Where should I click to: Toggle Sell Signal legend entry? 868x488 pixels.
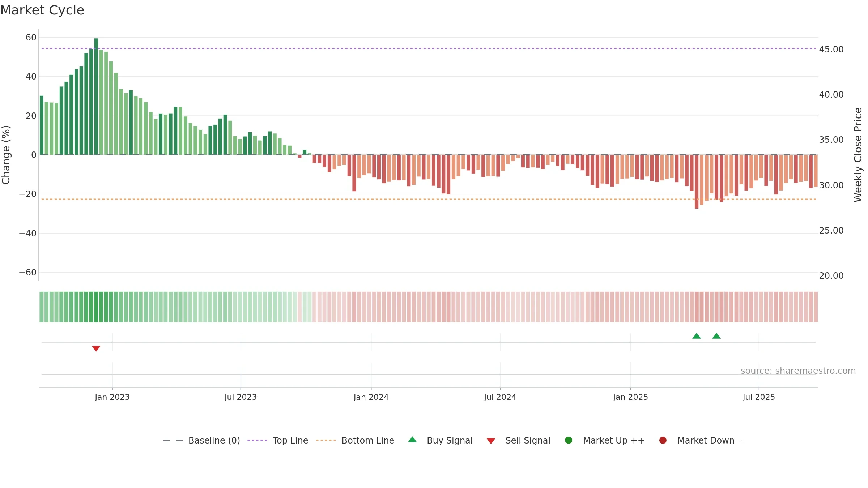[x=518, y=440]
